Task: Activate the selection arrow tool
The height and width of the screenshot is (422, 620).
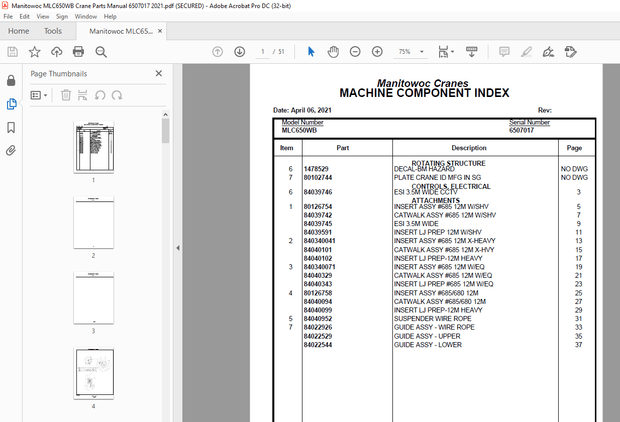Action: [x=311, y=52]
